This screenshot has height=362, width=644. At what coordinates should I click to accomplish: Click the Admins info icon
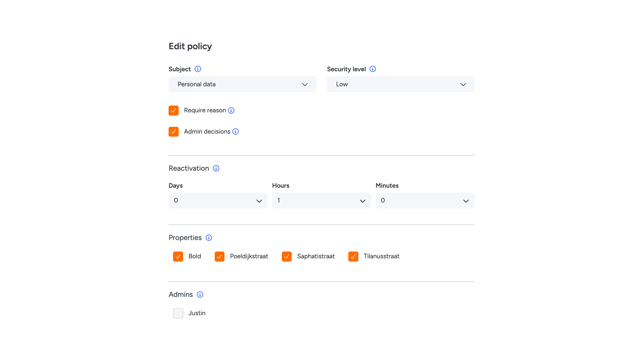point(200,295)
